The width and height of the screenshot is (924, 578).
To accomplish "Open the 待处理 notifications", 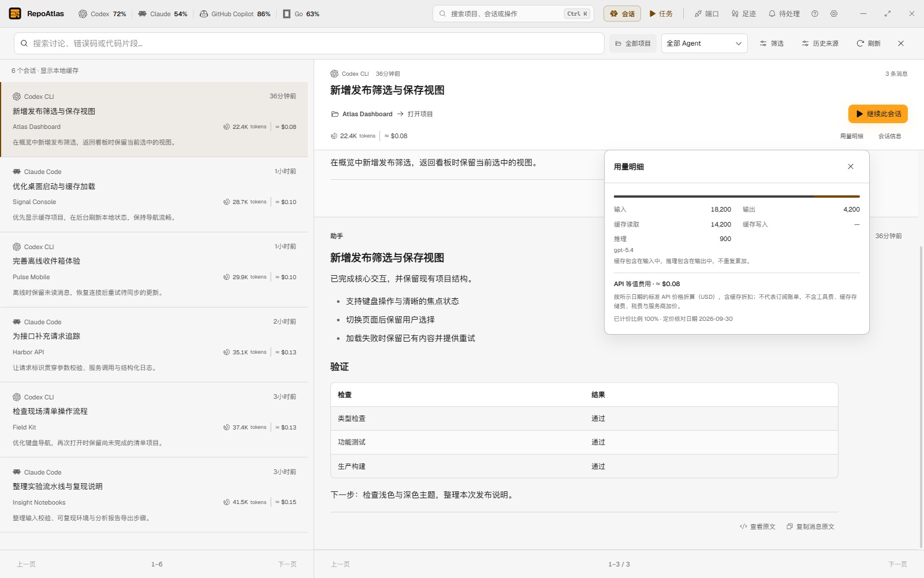I will 784,14.
